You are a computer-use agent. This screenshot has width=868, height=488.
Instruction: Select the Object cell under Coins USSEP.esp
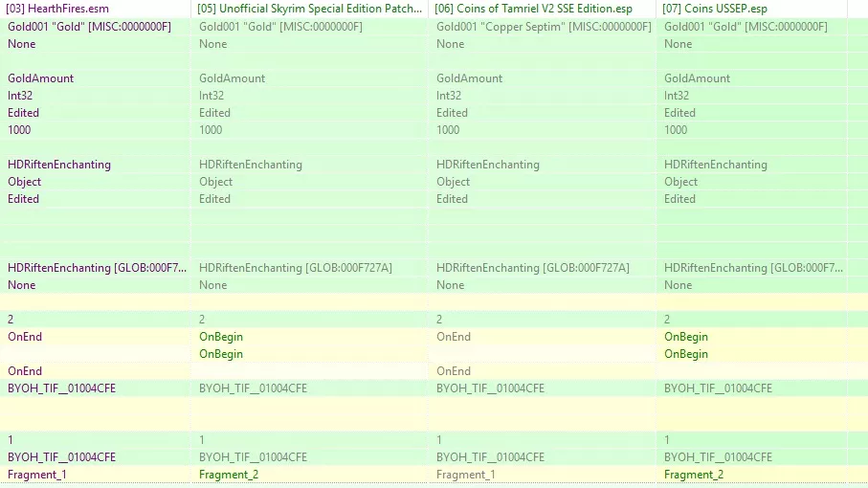coord(680,182)
